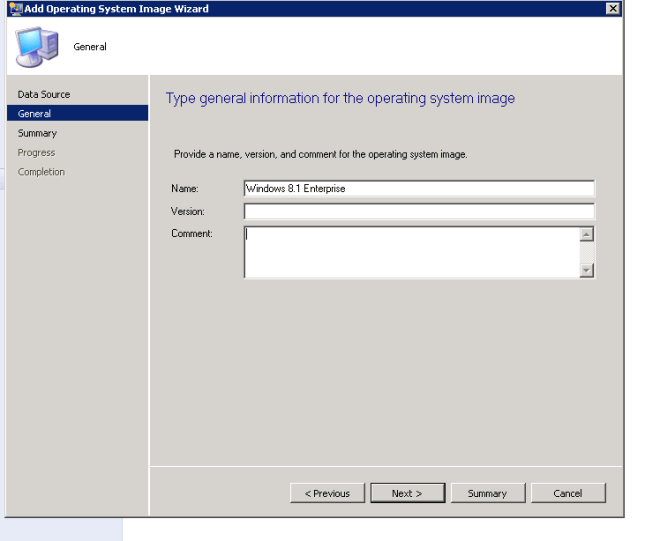Click the General heading beside the monitor icon
The height and width of the screenshot is (541, 660).
pos(90,47)
